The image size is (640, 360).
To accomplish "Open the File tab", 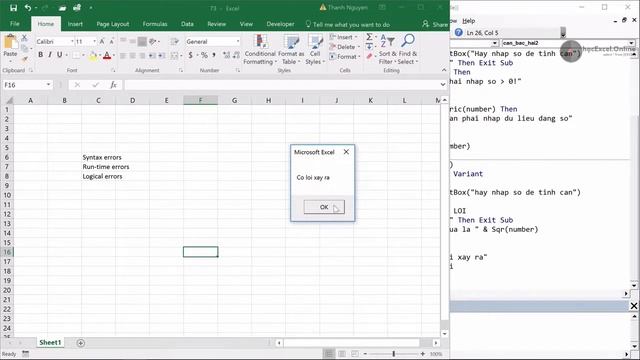I will (x=15, y=24).
